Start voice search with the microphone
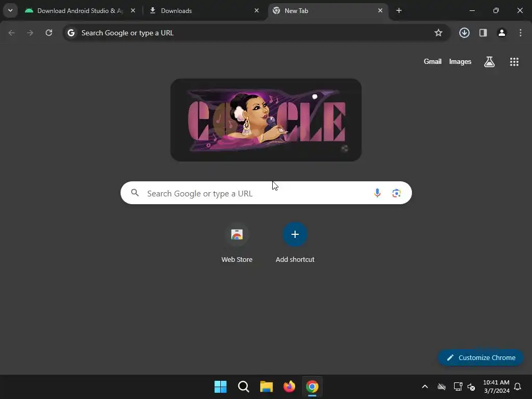 pyautogui.click(x=377, y=193)
